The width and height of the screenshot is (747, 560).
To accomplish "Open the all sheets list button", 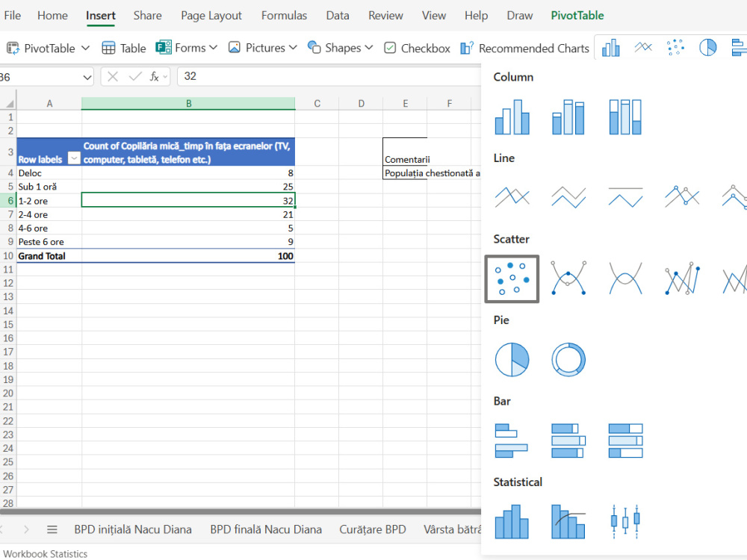I will click(x=52, y=529).
